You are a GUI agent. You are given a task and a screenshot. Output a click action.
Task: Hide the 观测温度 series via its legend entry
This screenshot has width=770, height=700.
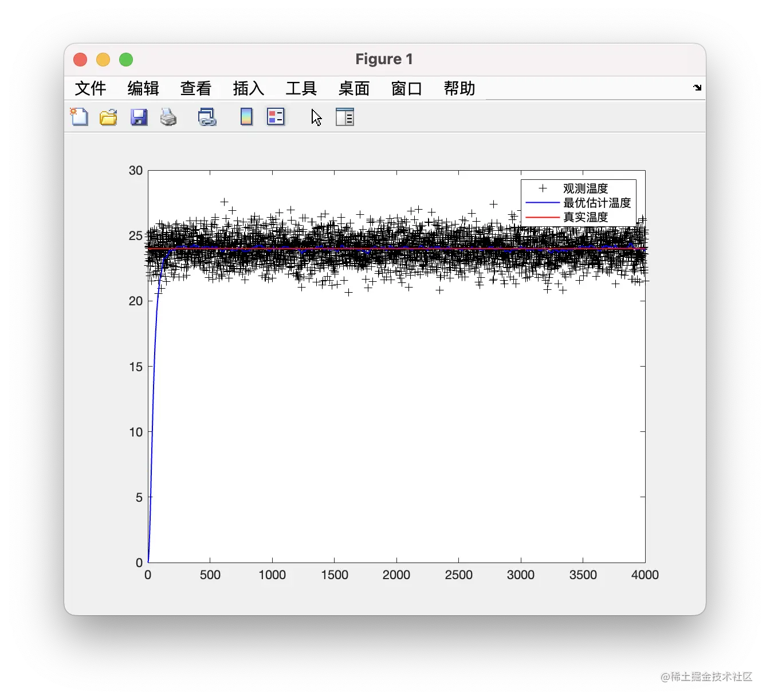coord(586,188)
